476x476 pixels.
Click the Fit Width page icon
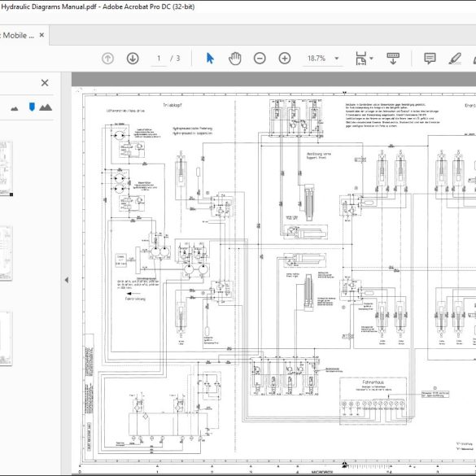click(360, 59)
